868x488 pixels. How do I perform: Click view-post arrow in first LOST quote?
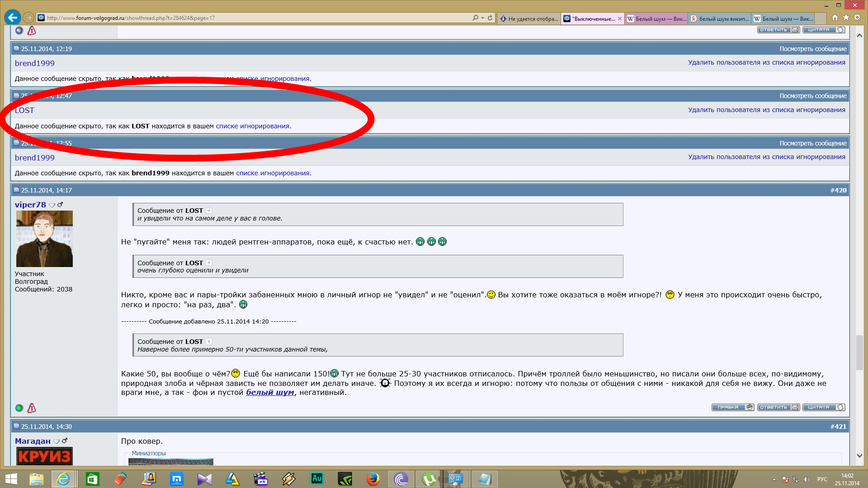pos(209,211)
